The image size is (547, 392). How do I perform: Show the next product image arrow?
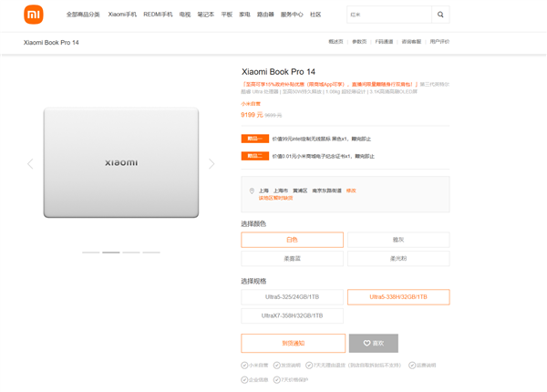[x=212, y=164]
